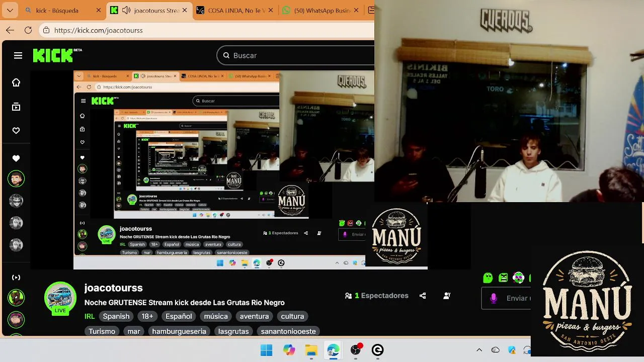Click the kick.com/joacotourss address bar
The width and height of the screenshot is (644, 362).
tap(206, 30)
